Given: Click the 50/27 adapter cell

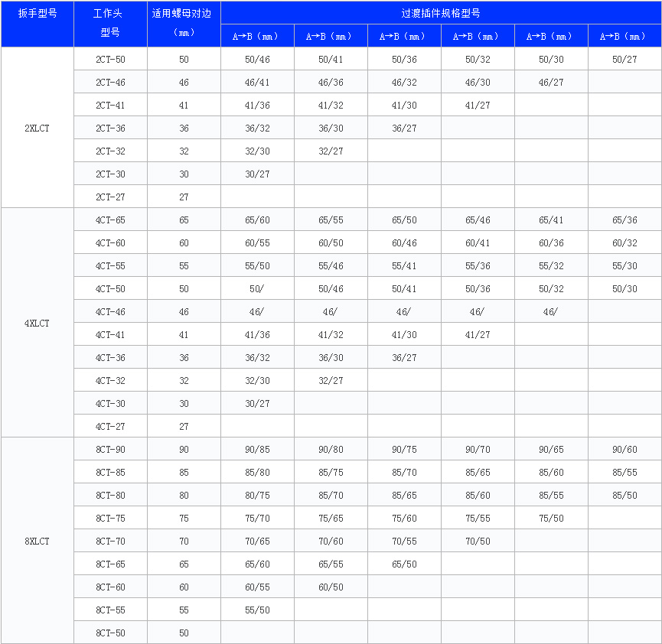Looking at the screenshot, I should coord(624,59).
